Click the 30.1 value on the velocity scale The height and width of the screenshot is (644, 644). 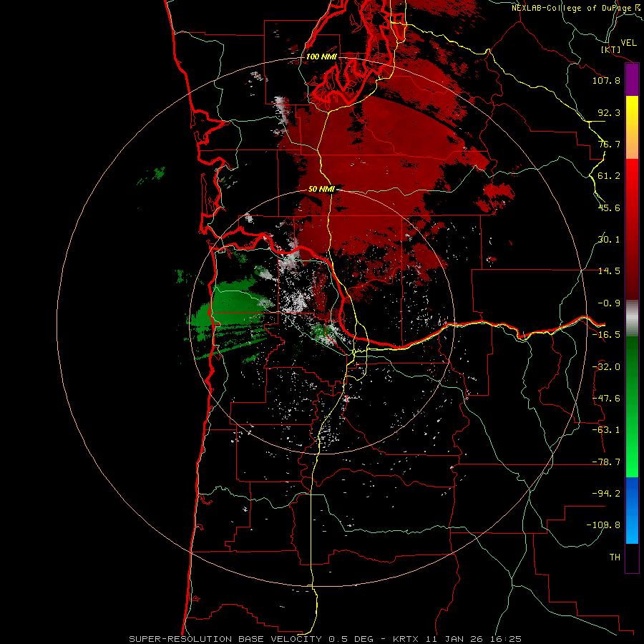click(609, 240)
